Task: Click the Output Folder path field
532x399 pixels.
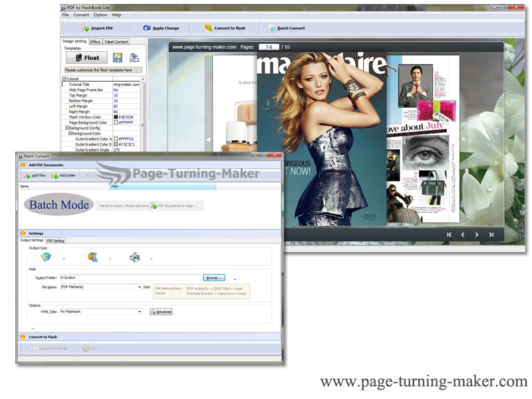Action: click(130, 277)
